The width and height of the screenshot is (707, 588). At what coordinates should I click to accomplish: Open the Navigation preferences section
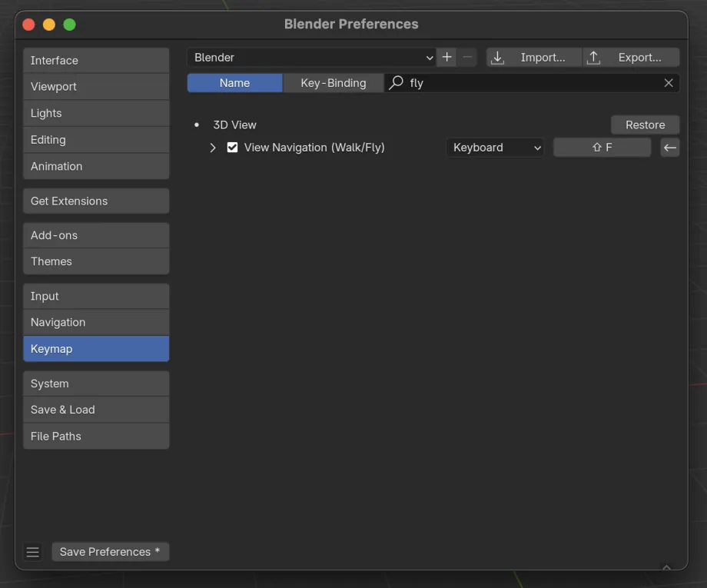(96, 322)
